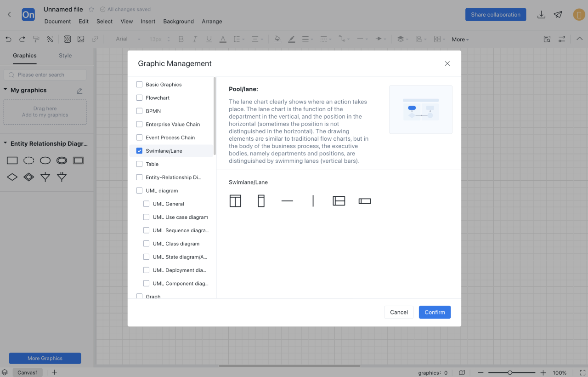Uncheck the Swimlane/Lane checkbox
The width and height of the screenshot is (588, 377).
click(x=139, y=151)
